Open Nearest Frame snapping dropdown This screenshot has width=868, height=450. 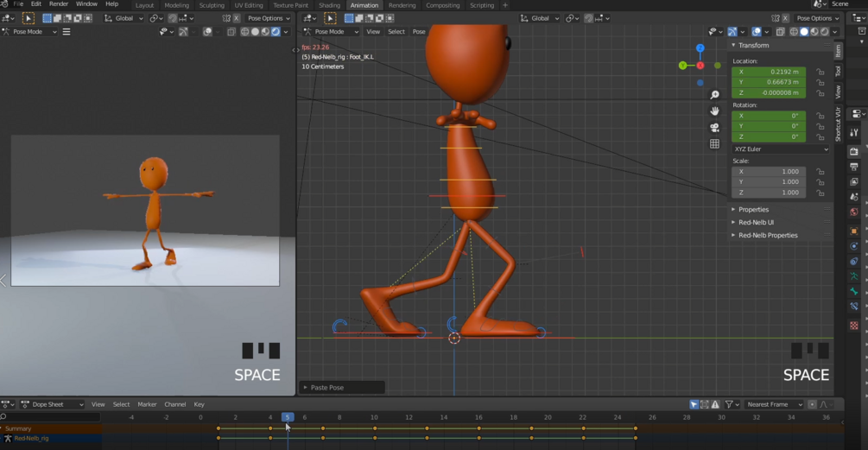[773, 404]
